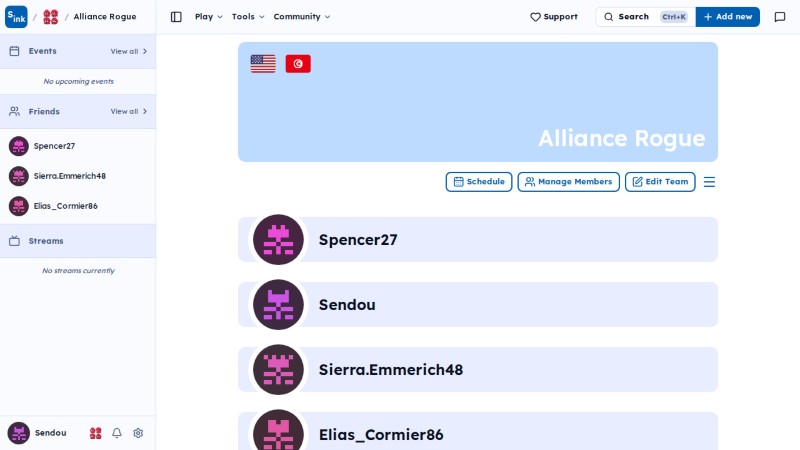Open the Streams section heading
Viewport: 800px width, 450px height.
pos(46,241)
